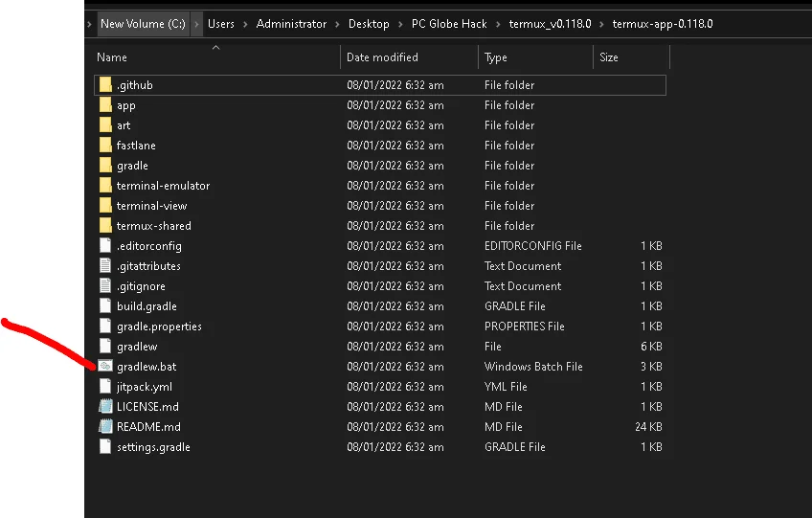The width and height of the screenshot is (812, 518).
Task: Click the gradlew.bat batch file icon
Action: [105, 366]
